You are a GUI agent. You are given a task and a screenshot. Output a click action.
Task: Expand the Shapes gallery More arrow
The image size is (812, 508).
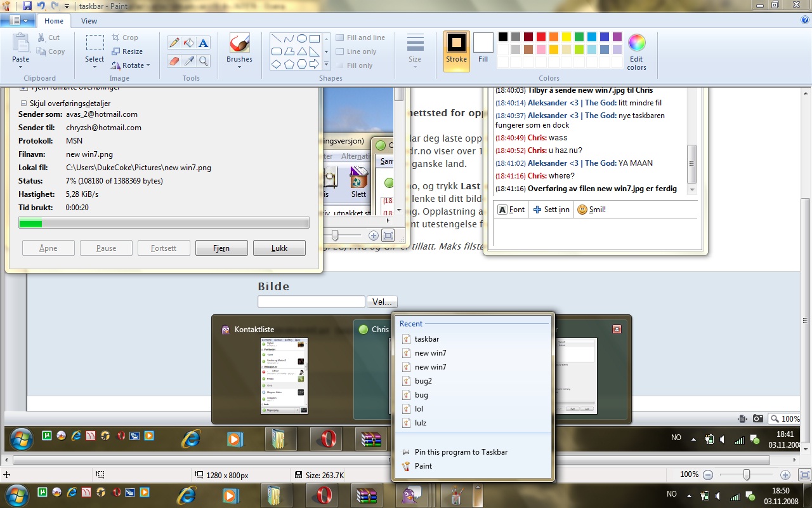327,64
